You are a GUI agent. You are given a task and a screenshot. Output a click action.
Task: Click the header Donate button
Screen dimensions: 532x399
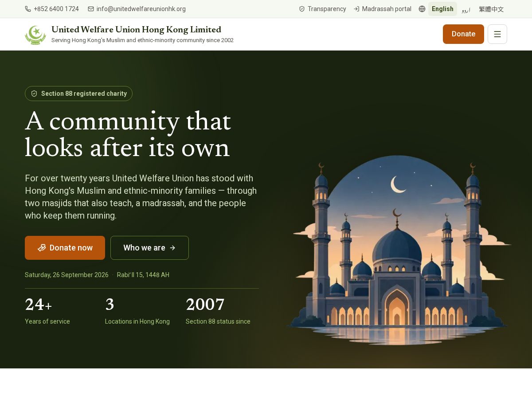463,34
